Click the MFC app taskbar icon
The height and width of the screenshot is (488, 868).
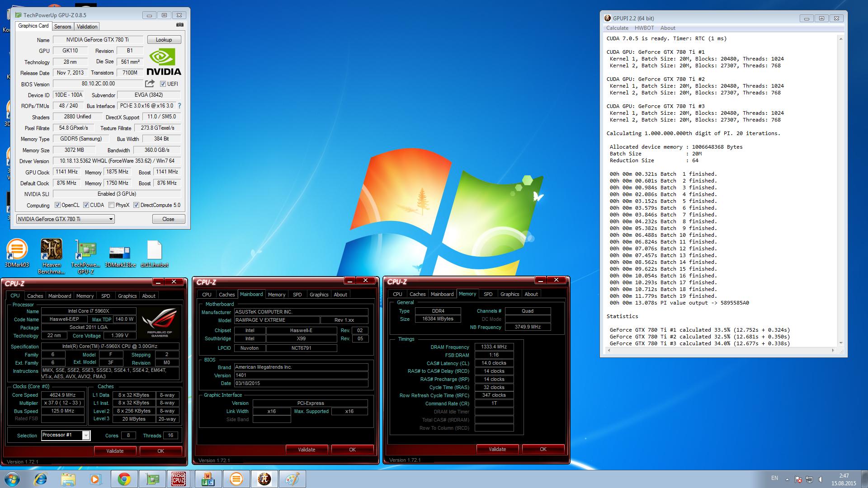pos(208,479)
